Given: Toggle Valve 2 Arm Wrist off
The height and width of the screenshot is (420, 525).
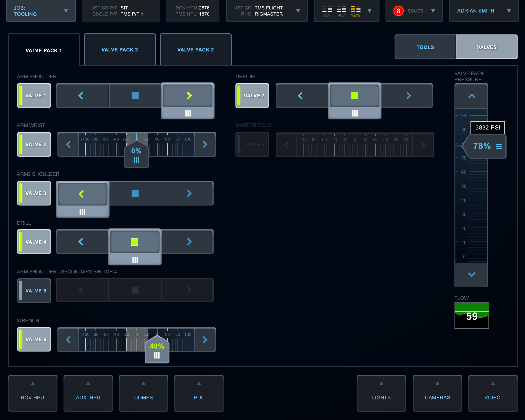Looking at the screenshot, I should [x=34, y=144].
